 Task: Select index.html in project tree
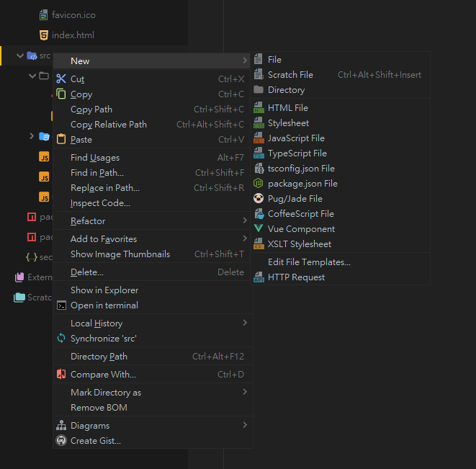pos(72,35)
